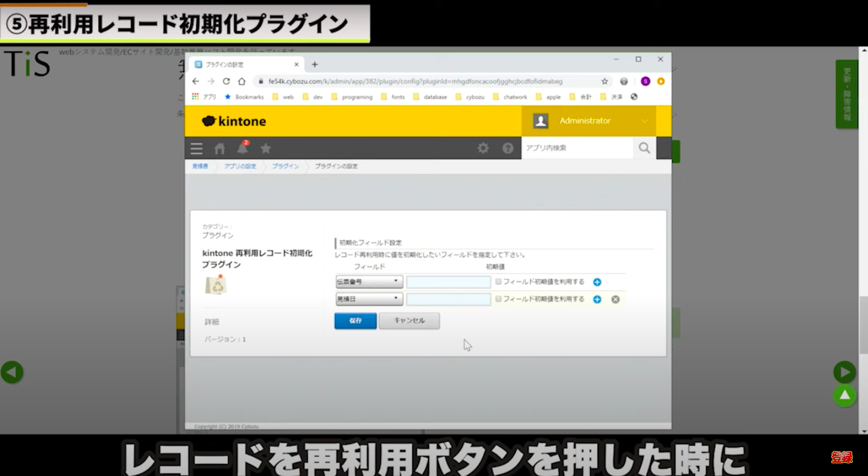Image resolution: width=868 pixels, height=476 pixels.
Task: Open the 見積日 field dropdown
Action: 369,299
